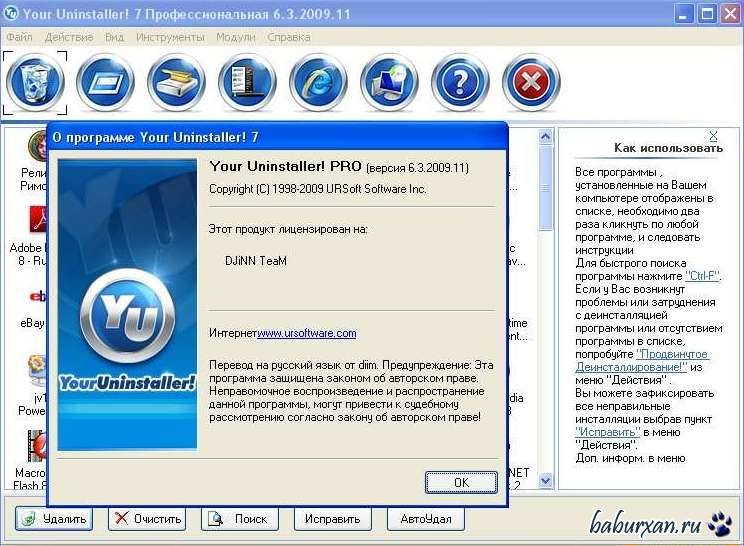The image size is (744, 546).
Task: Click the Исправить button
Action: coord(333,519)
